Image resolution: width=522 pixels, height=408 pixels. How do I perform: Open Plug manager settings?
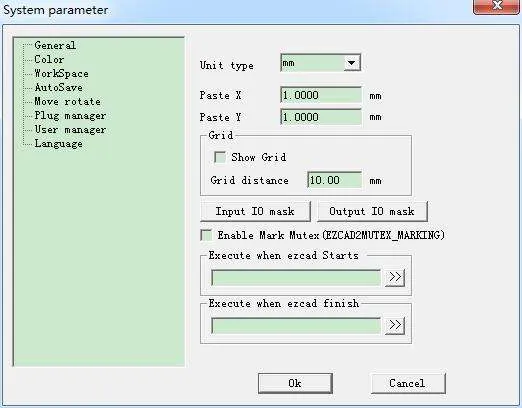pos(70,116)
